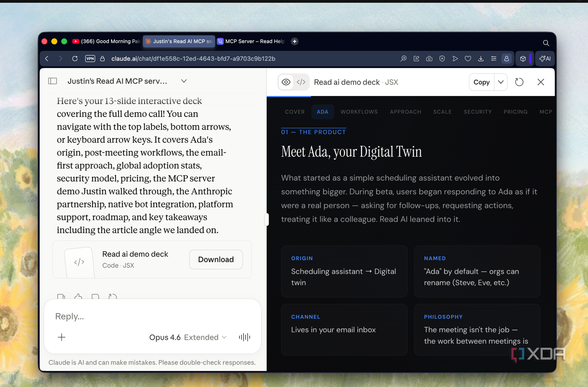The width and height of the screenshot is (588, 387).
Task: Close the artifact panel
Action: 541,82
